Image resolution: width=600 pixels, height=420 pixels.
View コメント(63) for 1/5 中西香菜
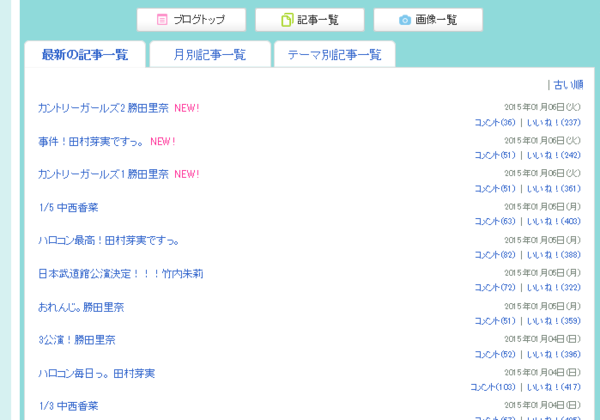(x=495, y=221)
